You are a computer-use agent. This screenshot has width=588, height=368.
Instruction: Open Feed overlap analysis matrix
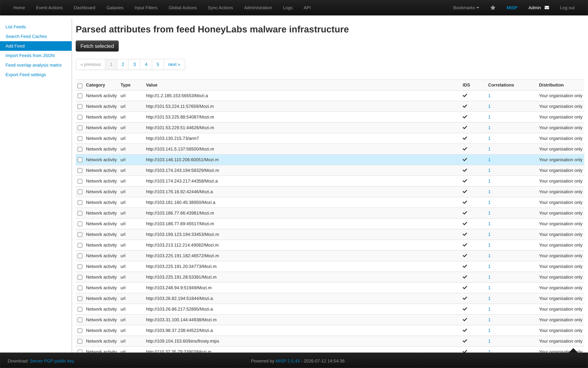coord(33,65)
